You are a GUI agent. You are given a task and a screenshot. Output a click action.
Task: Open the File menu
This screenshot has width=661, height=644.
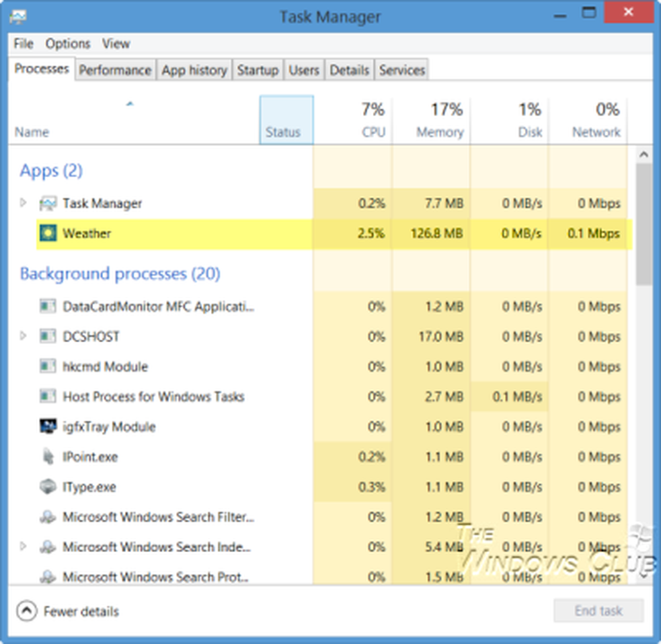[23, 44]
